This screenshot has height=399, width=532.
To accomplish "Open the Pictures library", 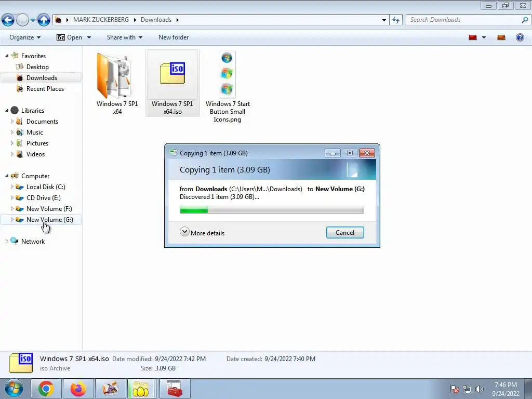I will pos(37,143).
